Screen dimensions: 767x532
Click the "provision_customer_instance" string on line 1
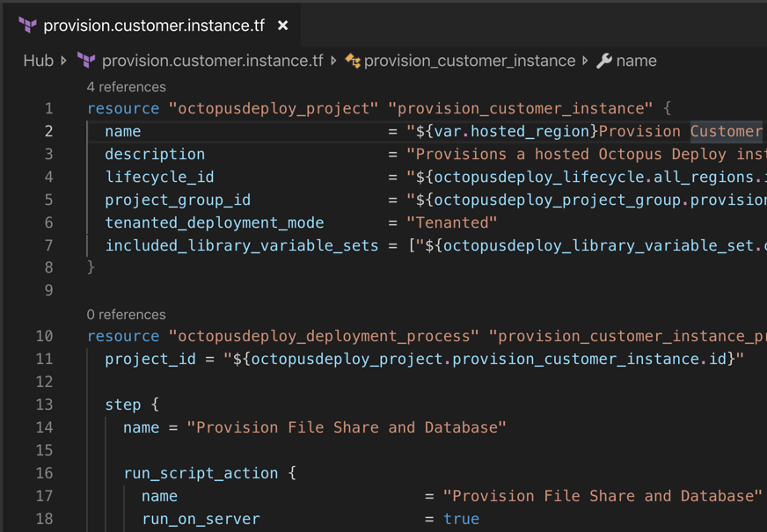521,108
